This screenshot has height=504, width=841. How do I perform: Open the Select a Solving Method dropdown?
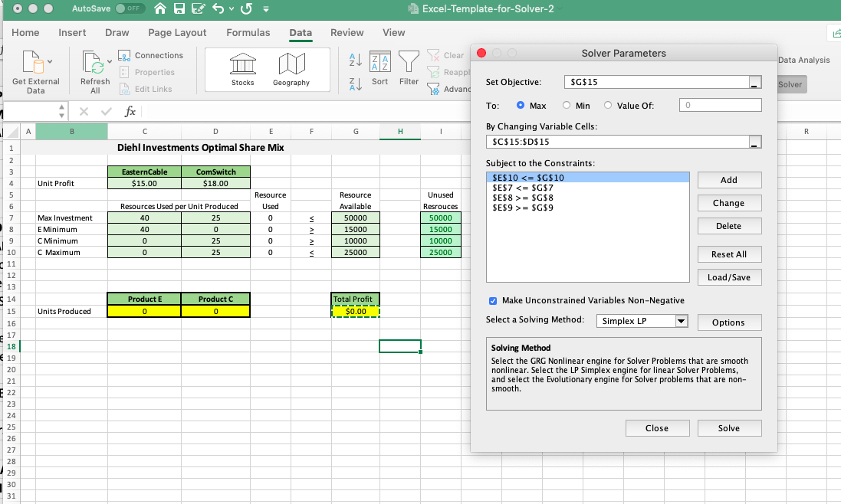642,322
